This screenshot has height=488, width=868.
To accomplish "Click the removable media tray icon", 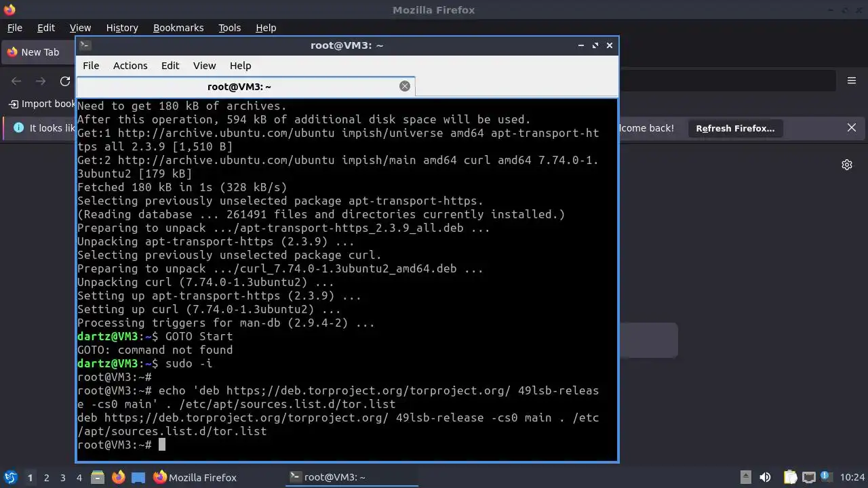I will tap(745, 477).
